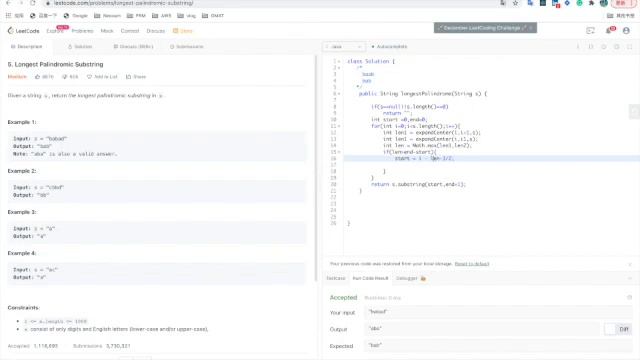Image resolution: width=640 pixels, height=360 pixels.
Task: Open editor settings gear
Action: click(x=617, y=47)
